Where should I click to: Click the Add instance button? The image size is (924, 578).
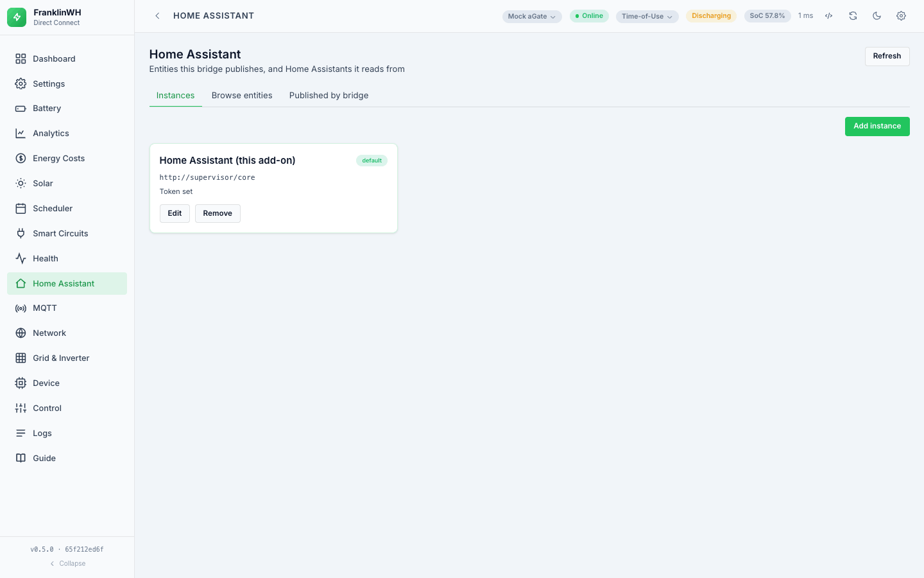[877, 127]
